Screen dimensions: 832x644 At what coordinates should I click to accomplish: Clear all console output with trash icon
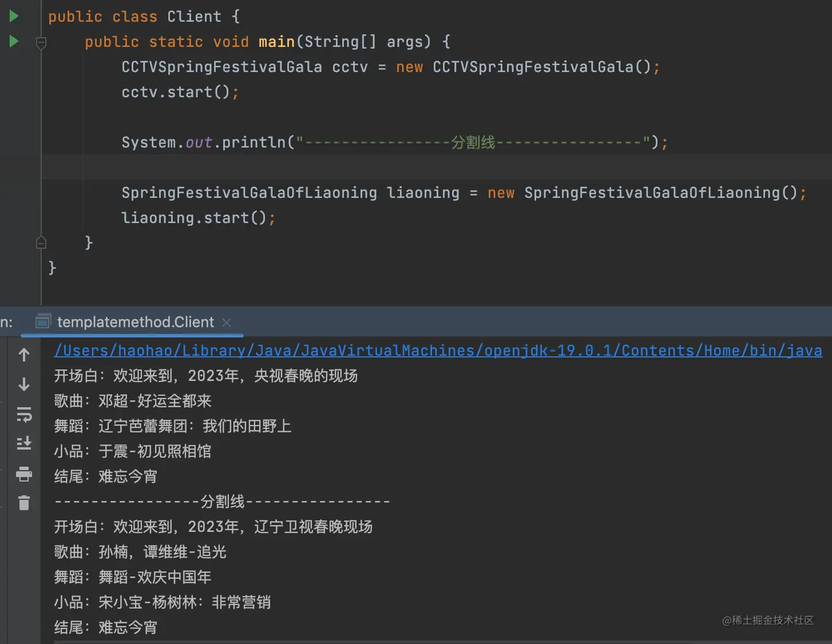click(x=23, y=503)
